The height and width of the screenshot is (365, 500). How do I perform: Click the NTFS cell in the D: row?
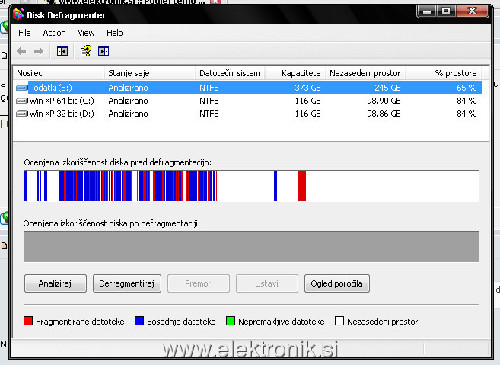[x=209, y=114]
